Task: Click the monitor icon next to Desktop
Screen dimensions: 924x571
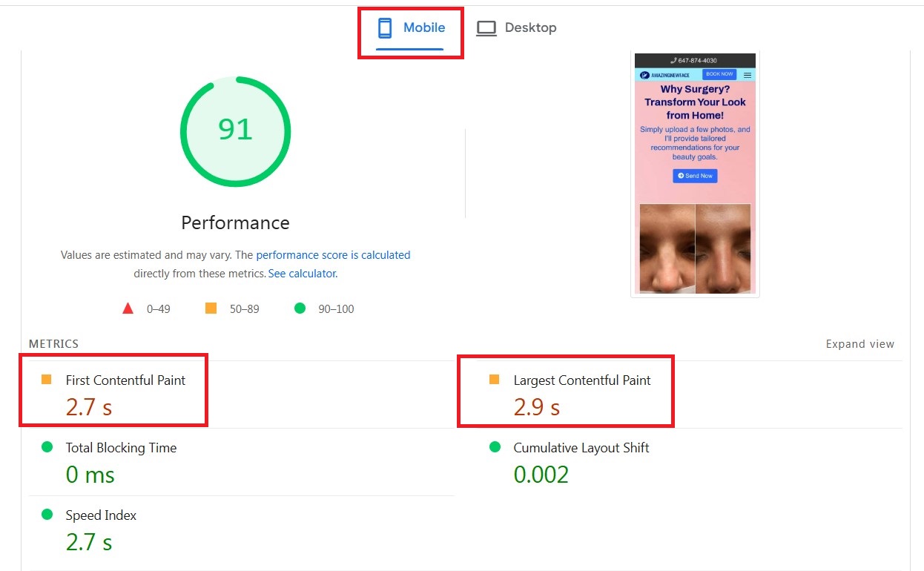Action: coord(486,27)
